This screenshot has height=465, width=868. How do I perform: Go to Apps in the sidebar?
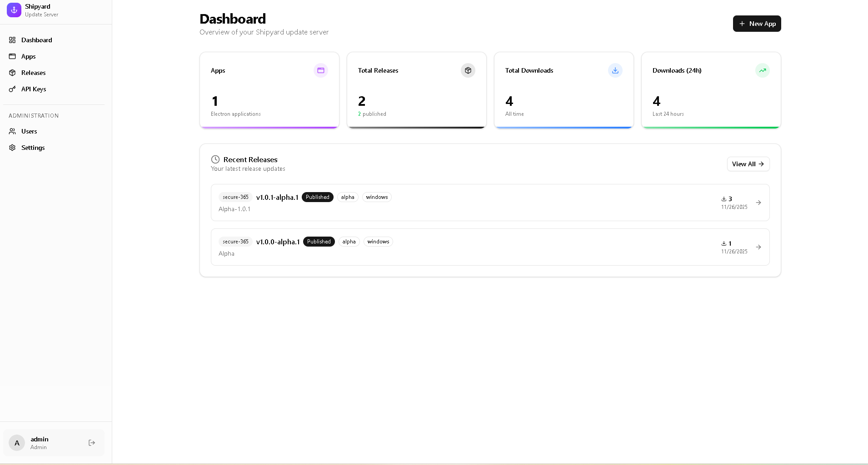coord(28,56)
